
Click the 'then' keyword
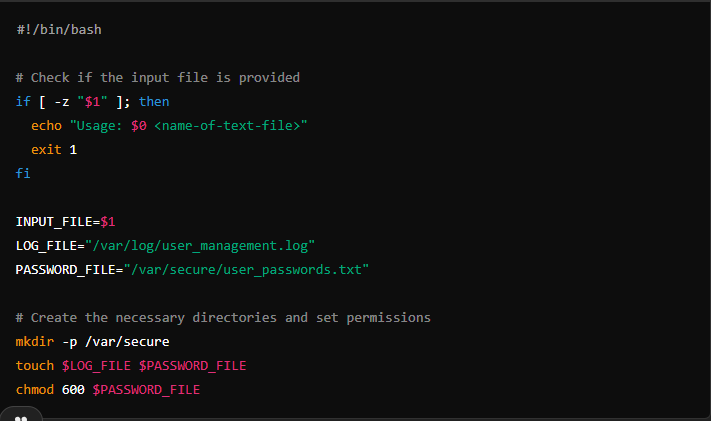click(x=154, y=101)
